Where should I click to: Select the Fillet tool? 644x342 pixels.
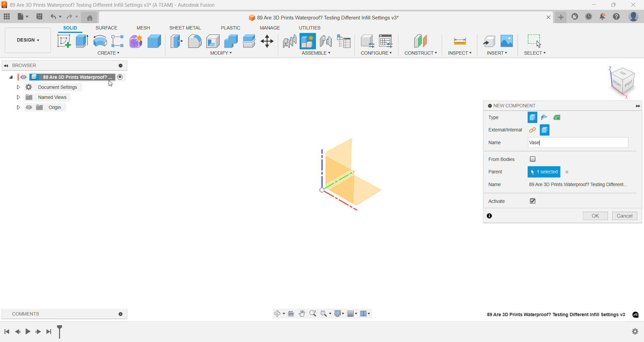point(195,41)
